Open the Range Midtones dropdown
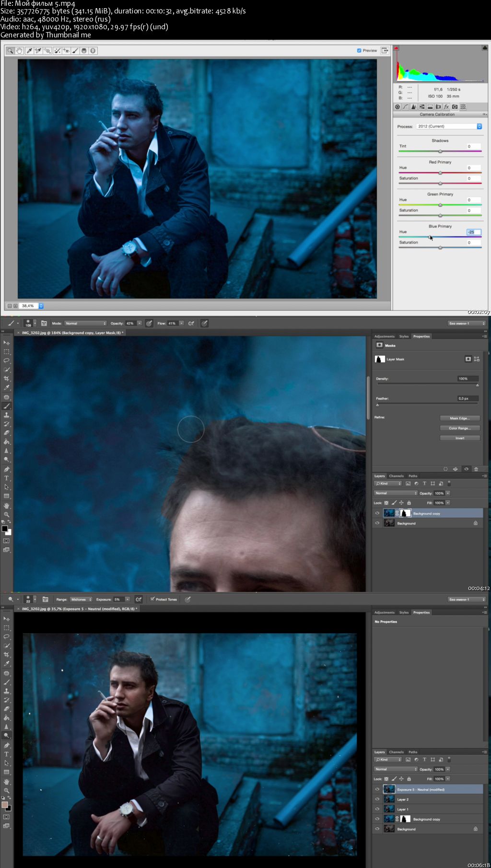491x868 pixels. pyautogui.click(x=81, y=600)
